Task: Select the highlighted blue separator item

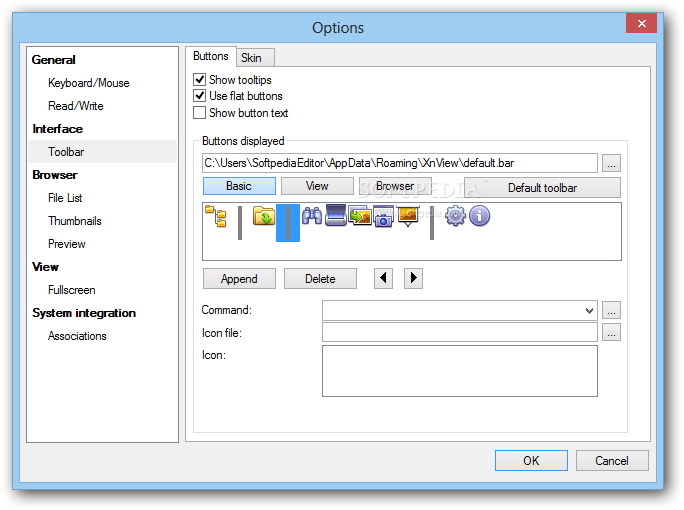Action: point(288,222)
